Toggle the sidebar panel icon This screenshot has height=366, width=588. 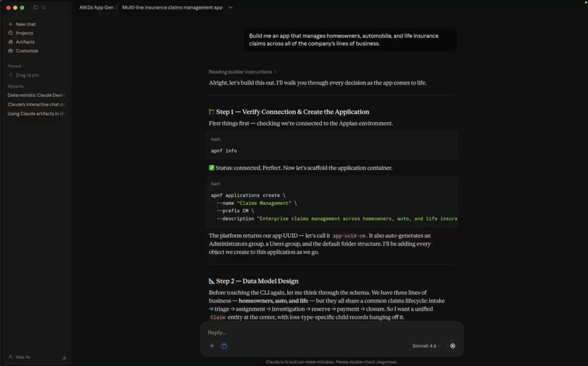pyautogui.click(x=36, y=7)
